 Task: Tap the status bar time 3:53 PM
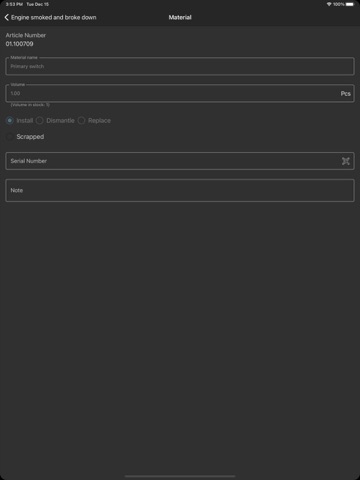[14, 4]
